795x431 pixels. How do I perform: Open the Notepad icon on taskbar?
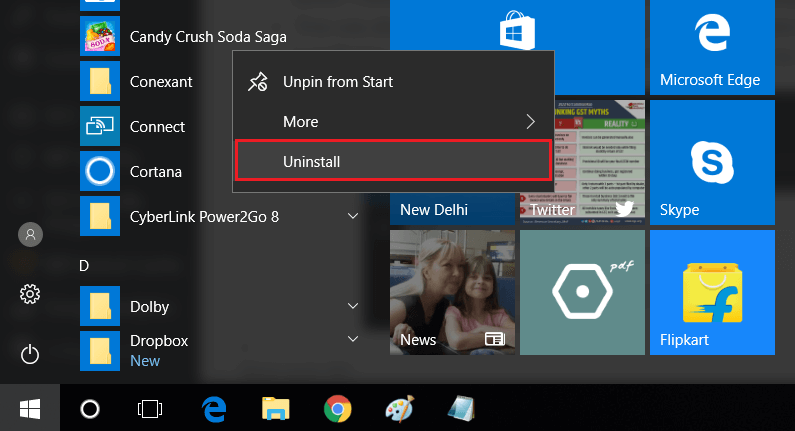(x=461, y=409)
